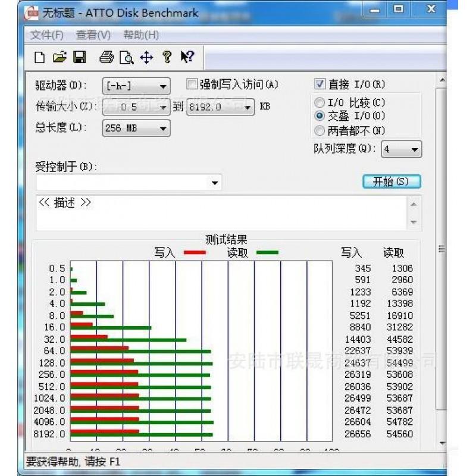Click the 测试结果 results heading
Viewport: 476px width, 476px height.
226,240
